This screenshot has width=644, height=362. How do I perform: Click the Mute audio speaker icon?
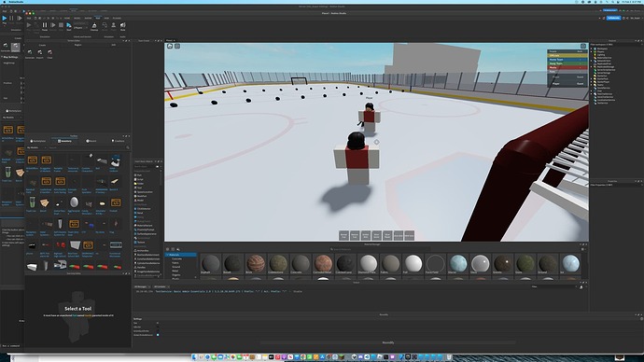(123, 25)
